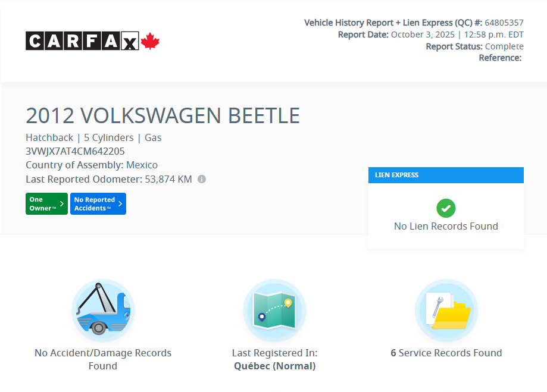The image size is (547, 392).
Task: Open the service records folder icon
Action: point(446,310)
